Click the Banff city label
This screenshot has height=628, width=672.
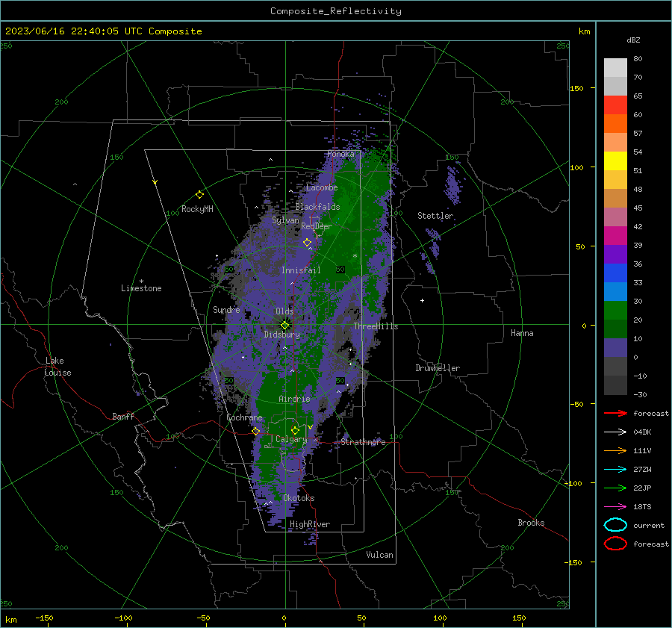(123, 416)
